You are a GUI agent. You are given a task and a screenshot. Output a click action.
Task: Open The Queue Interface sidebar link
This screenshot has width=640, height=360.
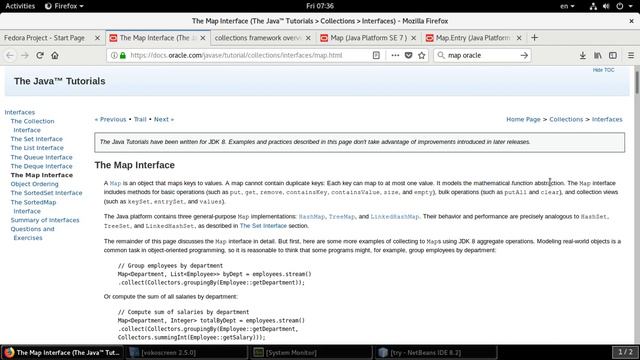click(41, 157)
